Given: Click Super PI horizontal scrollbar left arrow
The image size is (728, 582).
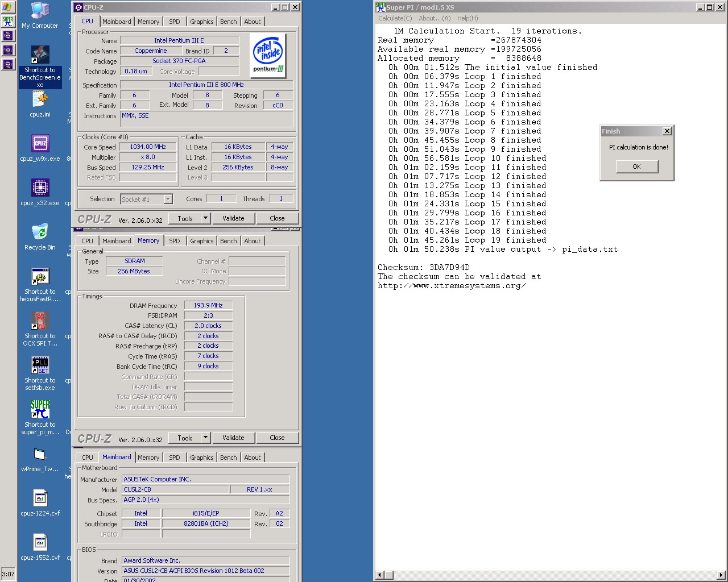Looking at the screenshot, I should [380, 575].
